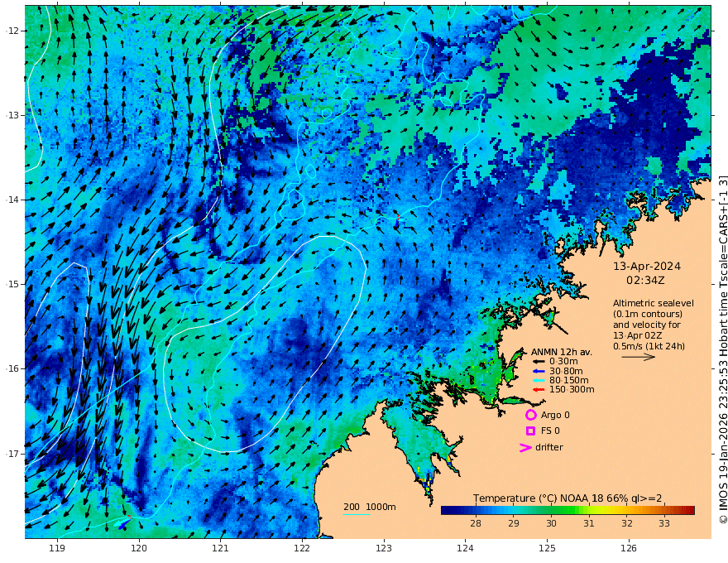This screenshot has width=728, height=563.
Task: Click the latitude axis label '-13'
Action: click(12, 115)
